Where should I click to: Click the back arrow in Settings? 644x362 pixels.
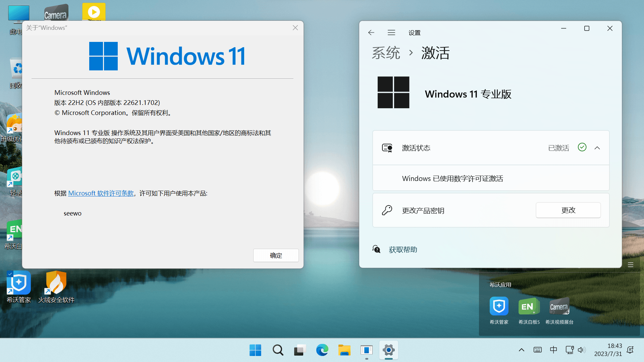point(371,33)
